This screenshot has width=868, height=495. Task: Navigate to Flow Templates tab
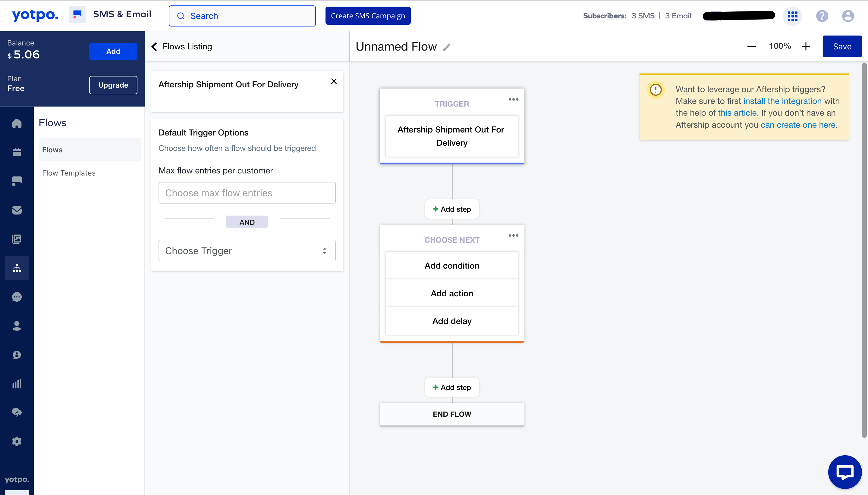click(68, 173)
